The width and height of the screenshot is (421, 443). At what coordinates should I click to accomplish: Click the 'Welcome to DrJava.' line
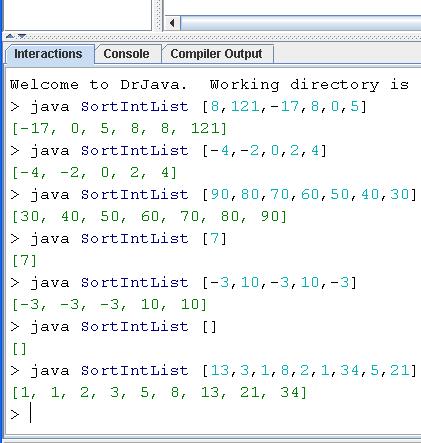coord(209,85)
